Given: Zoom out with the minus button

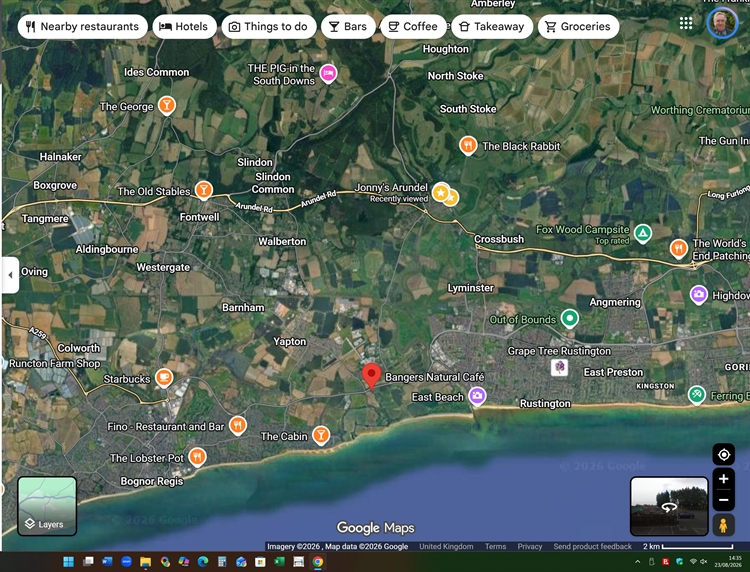Looking at the screenshot, I should 724,500.
